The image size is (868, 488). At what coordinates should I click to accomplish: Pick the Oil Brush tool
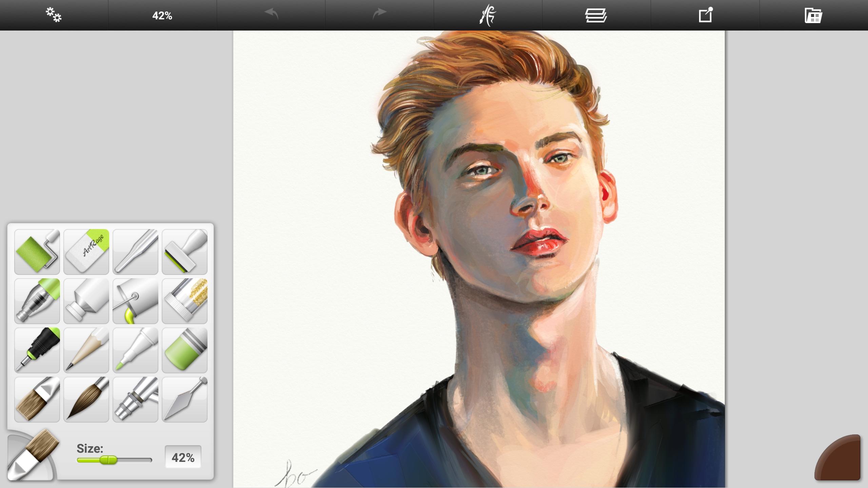tap(37, 399)
